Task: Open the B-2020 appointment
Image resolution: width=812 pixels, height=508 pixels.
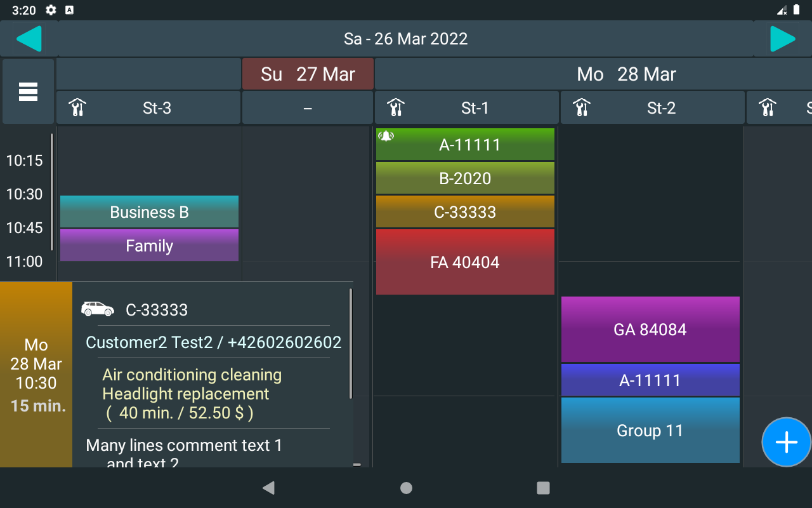Action: click(x=465, y=178)
